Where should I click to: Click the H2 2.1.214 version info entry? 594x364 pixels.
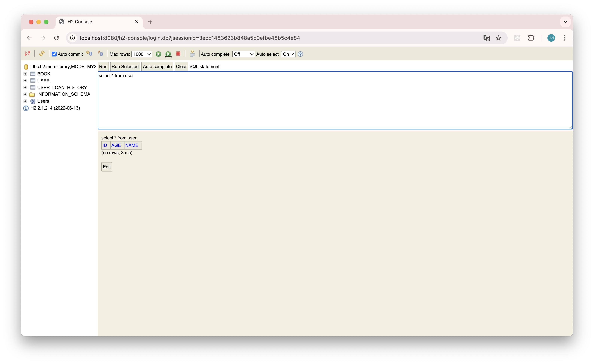click(x=55, y=108)
